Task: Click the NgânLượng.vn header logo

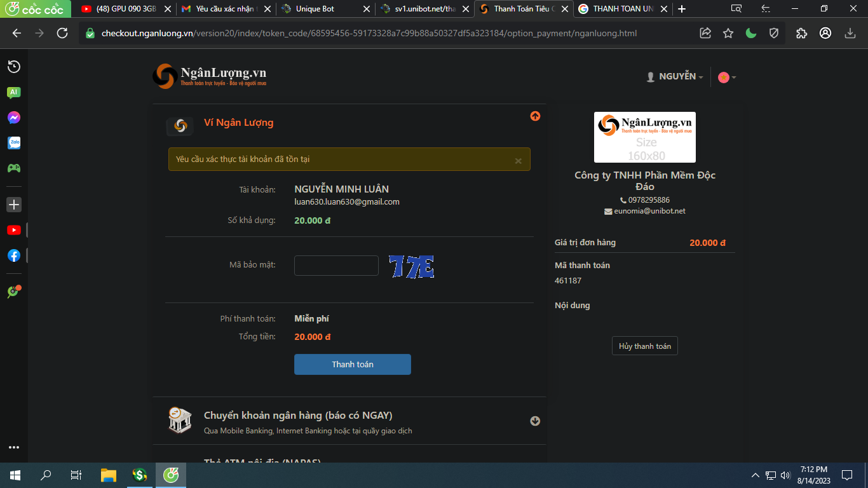Action: (x=210, y=76)
